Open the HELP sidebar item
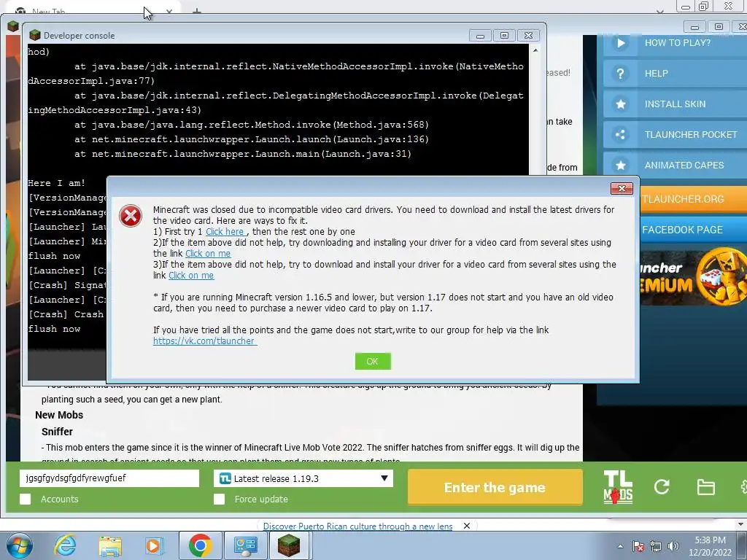 [x=675, y=74]
